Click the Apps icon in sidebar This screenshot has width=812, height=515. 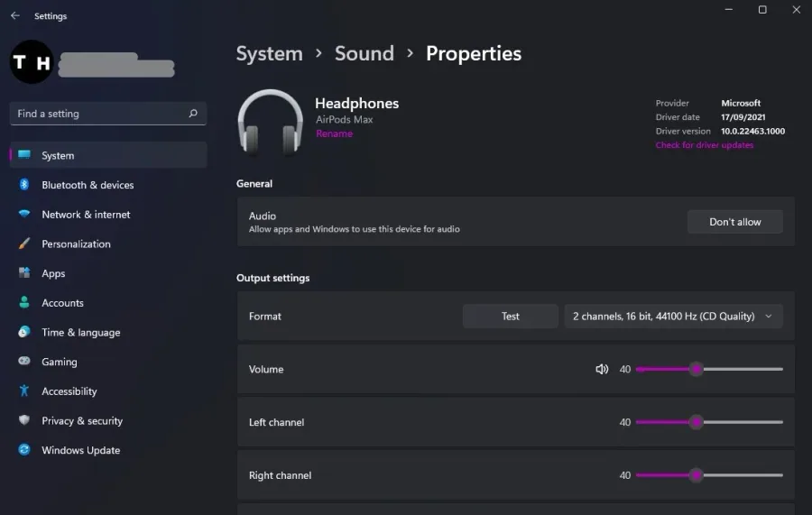click(24, 272)
